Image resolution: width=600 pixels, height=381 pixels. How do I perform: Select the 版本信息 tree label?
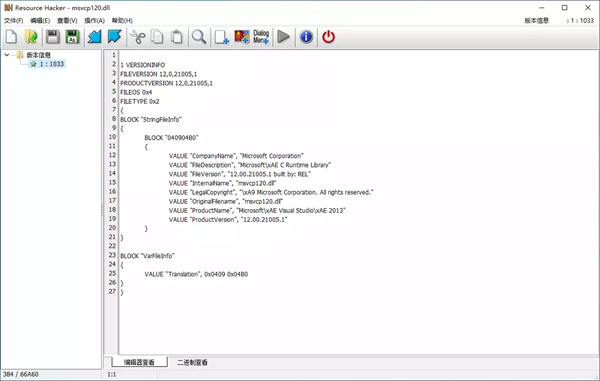point(39,55)
